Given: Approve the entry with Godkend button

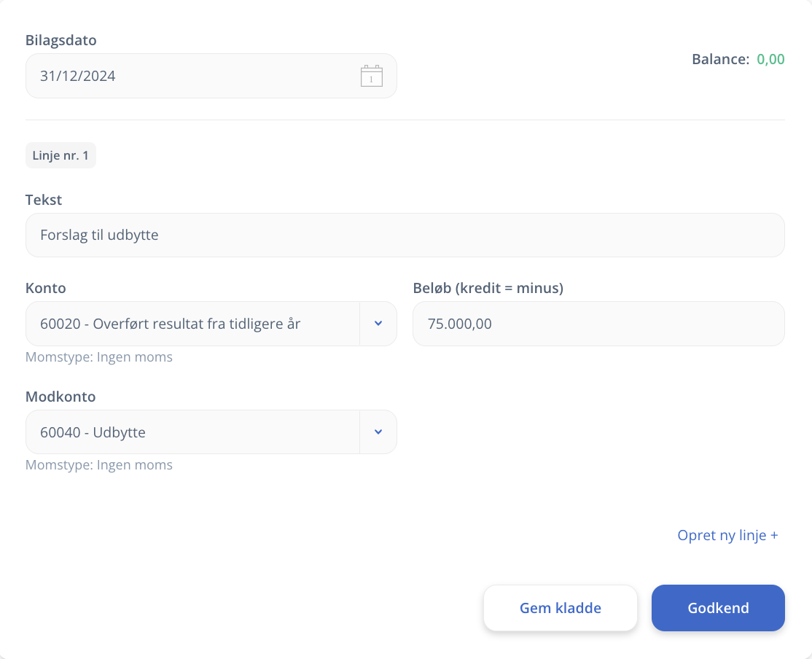Looking at the screenshot, I should click(x=718, y=608).
